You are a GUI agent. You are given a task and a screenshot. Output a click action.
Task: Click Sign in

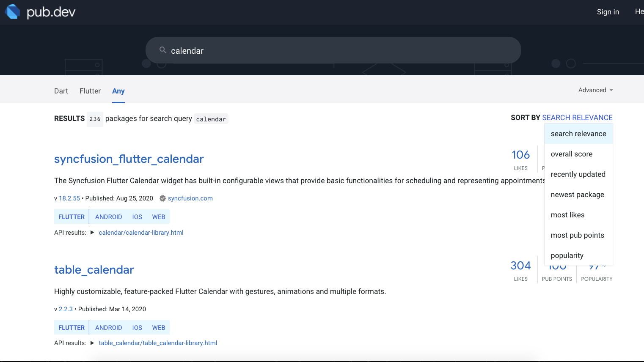tap(608, 12)
